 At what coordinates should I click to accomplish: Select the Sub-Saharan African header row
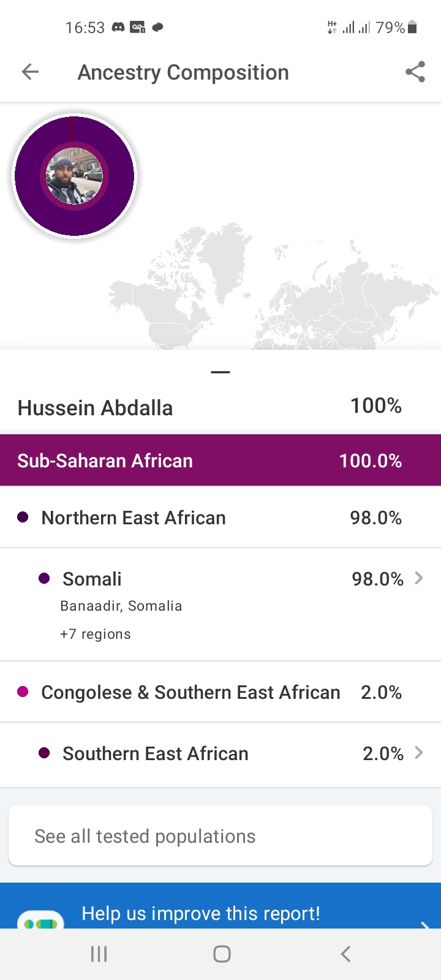pyautogui.click(x=221, y=461)
